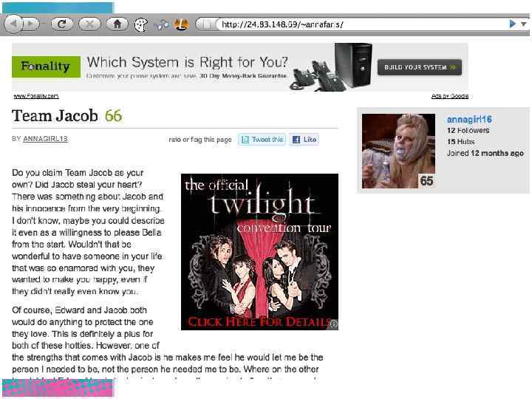The width and height of the screenshot is (532, 399).
Task: Click the Joined 12 months ago text
Action: tap(485, 153)
